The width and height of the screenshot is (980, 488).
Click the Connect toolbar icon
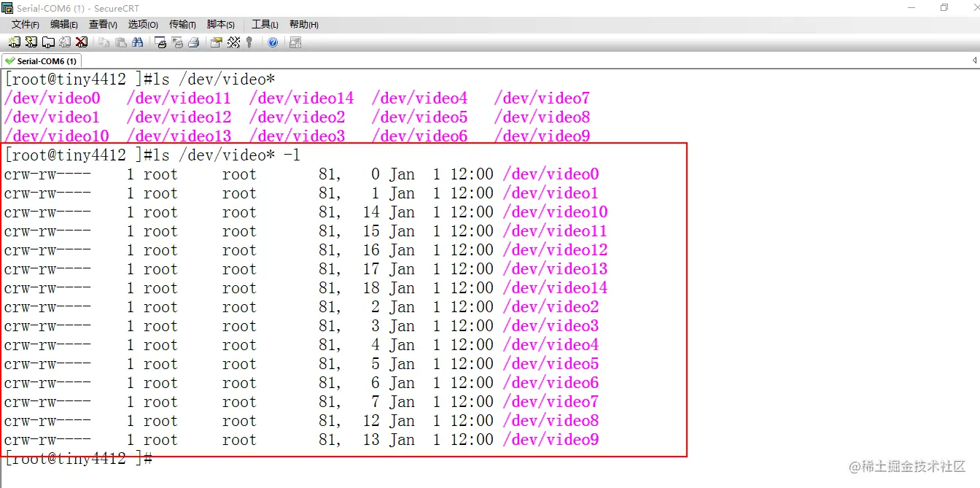pos(15,42)
